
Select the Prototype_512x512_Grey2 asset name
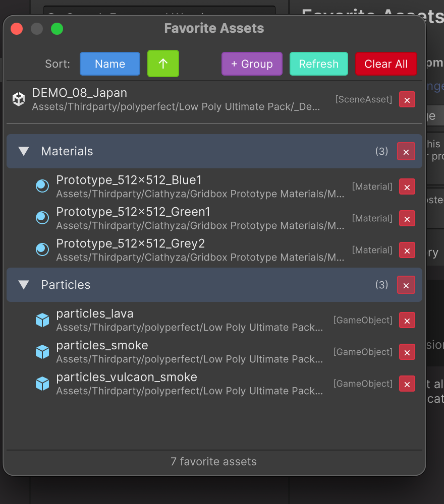[130, 243]
